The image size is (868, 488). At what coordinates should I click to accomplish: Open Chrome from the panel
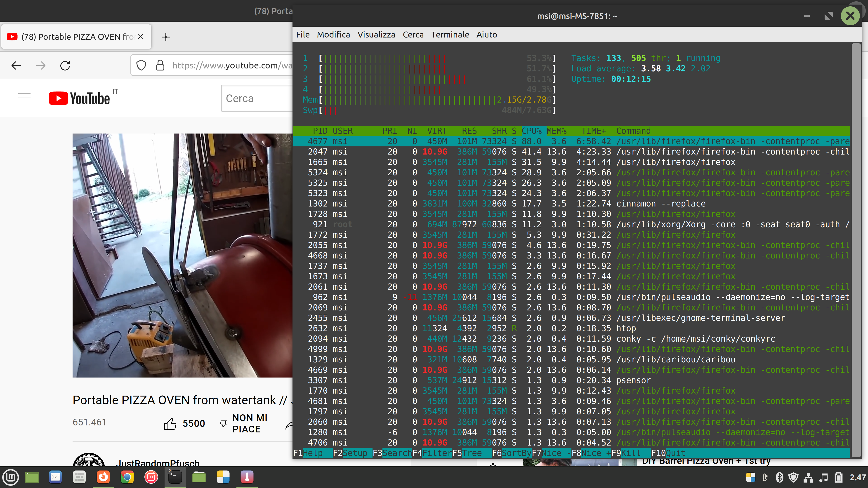[127, 477]
